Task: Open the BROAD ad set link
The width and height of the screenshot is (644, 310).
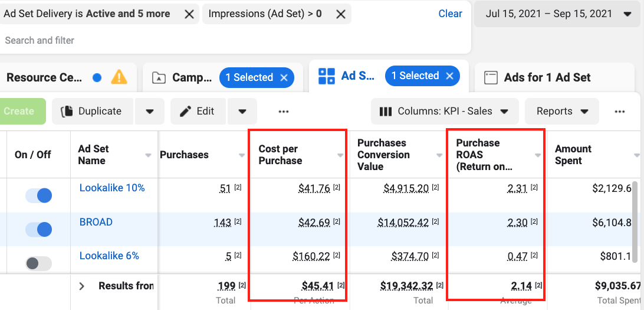Action: click(x=96, y=222)
